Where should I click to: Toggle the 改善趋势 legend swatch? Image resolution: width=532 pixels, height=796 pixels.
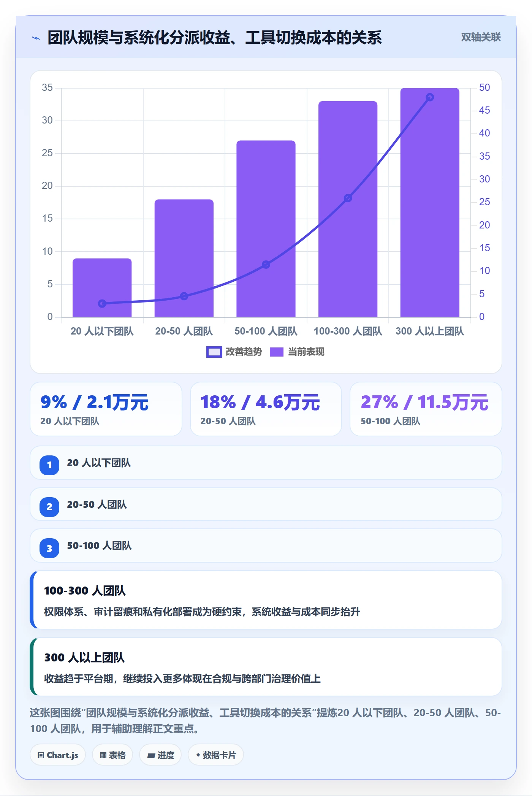coord(214,352)
